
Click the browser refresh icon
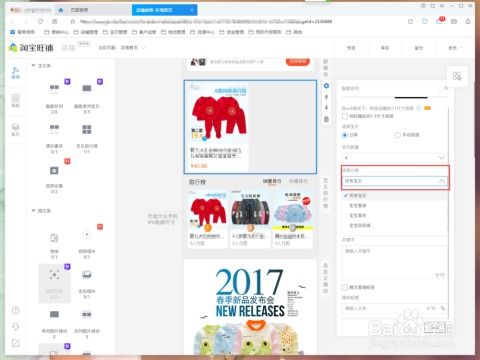coord(40,21)
